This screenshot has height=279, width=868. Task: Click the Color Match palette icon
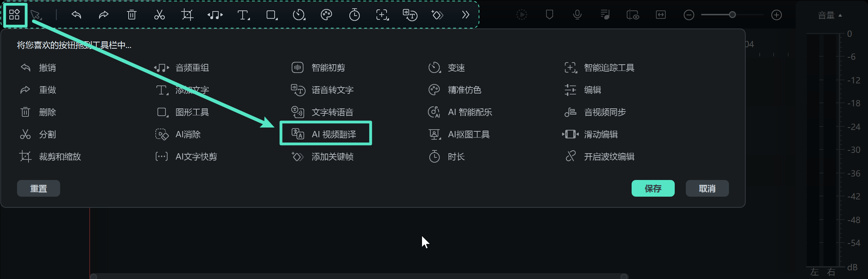326,15
